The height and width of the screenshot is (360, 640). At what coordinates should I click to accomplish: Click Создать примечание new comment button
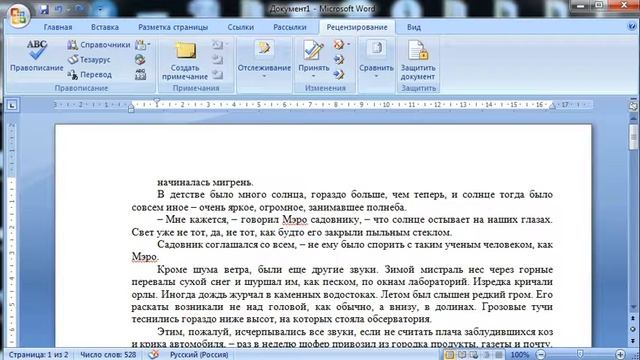click(185, 60)
